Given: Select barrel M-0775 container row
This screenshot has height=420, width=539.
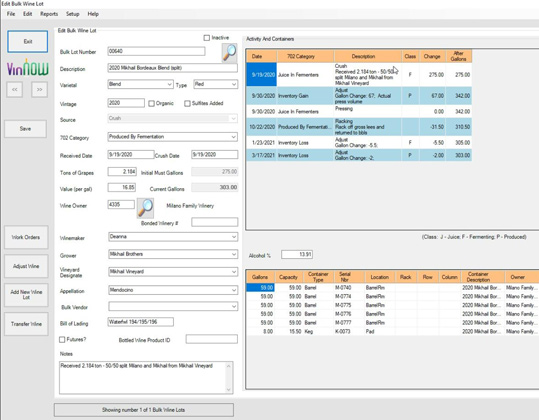Looking at the screenshot, I should 393,305.
